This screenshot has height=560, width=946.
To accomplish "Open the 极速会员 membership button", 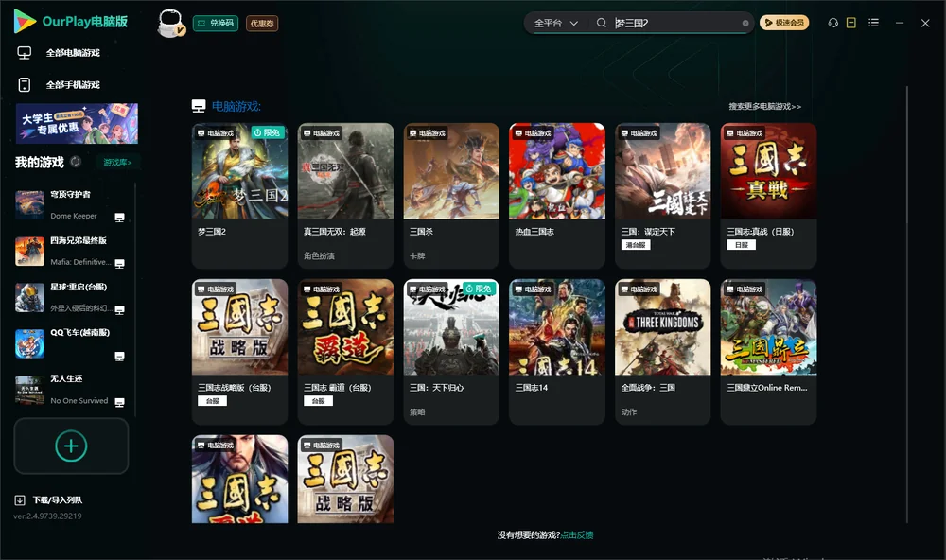I will 784,23.
